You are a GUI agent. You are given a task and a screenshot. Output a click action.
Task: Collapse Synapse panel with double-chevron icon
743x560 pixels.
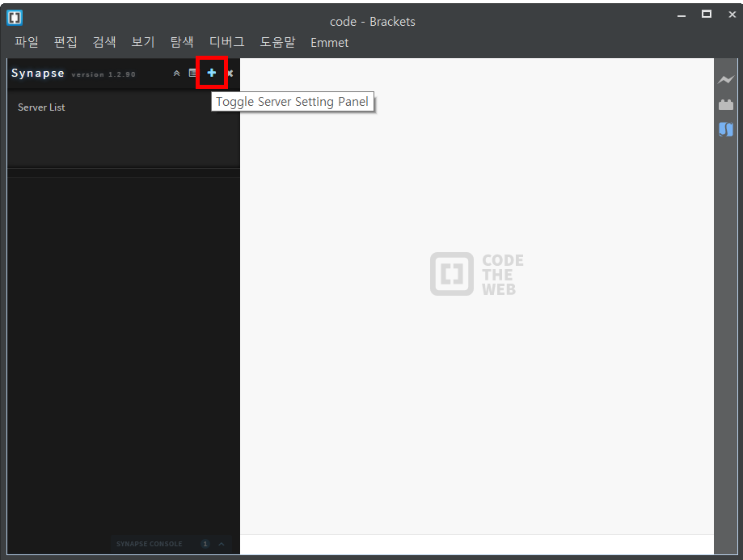pos(176,73)
